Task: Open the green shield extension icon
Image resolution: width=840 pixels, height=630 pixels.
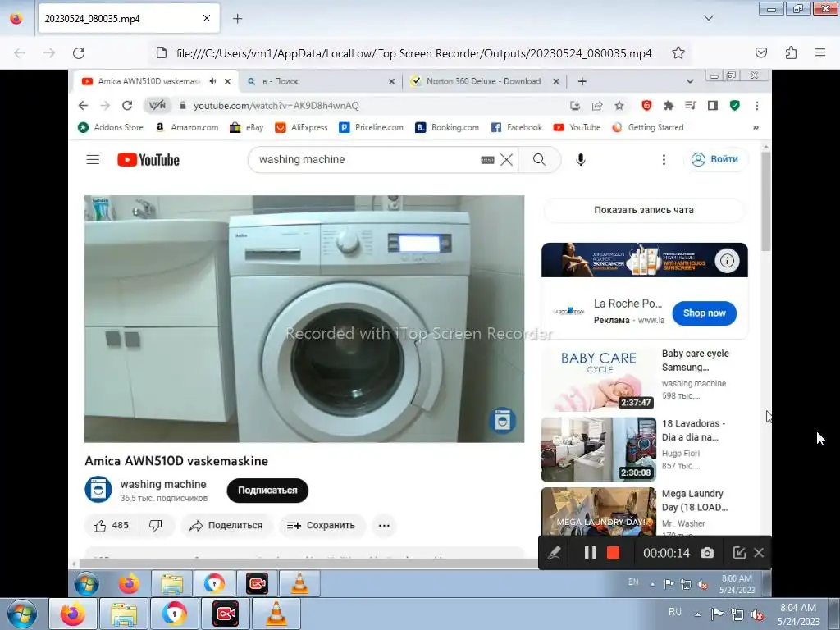Action: point(735,106)
